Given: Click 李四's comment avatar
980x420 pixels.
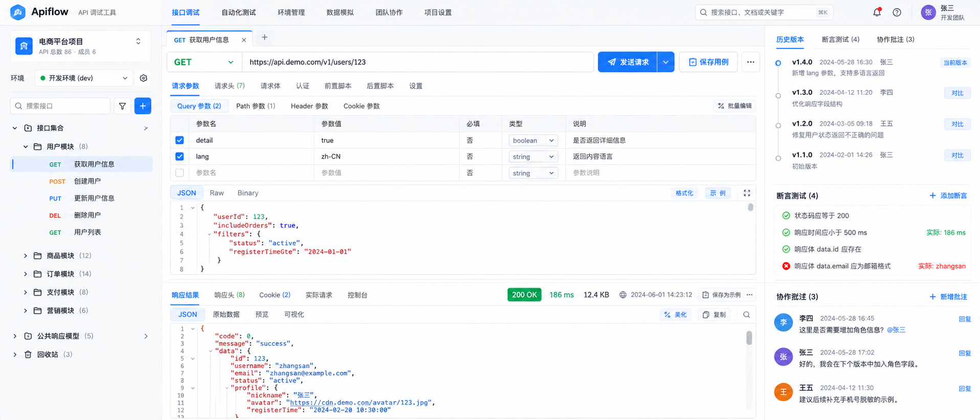Looking at the screenshot, I should coord(783,323).
